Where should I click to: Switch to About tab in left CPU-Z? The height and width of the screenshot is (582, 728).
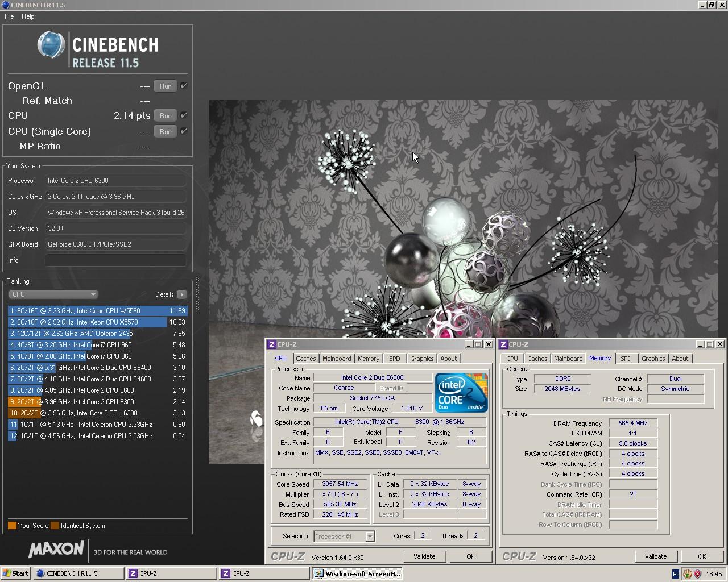(448, 359)
